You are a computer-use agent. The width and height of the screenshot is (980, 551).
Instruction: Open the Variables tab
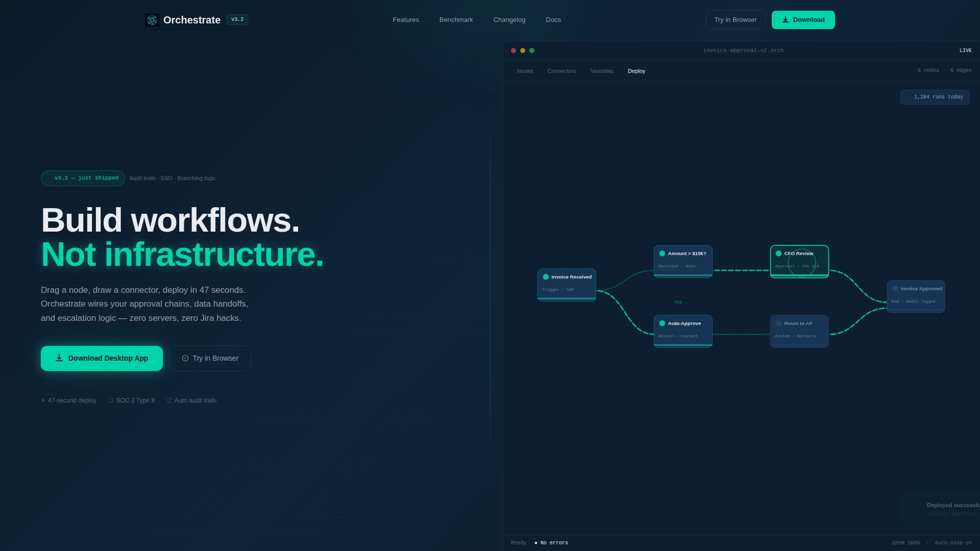pos(602,71)
